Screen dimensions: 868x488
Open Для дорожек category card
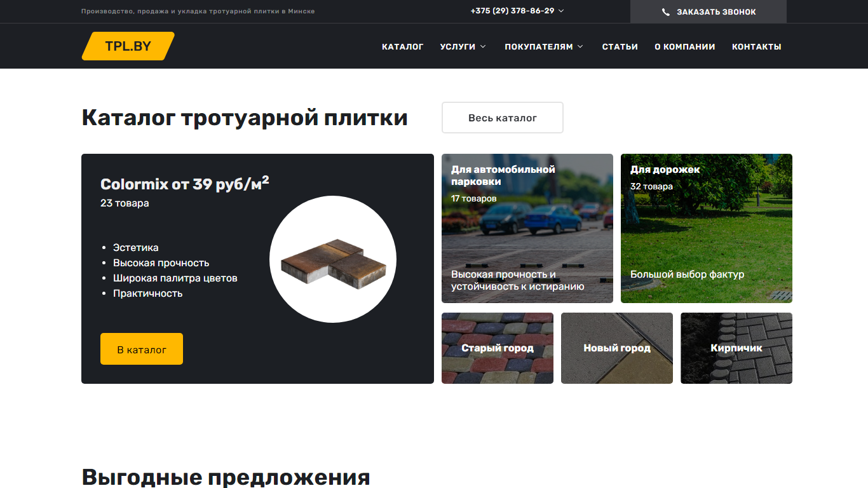(x=707, y=228)
